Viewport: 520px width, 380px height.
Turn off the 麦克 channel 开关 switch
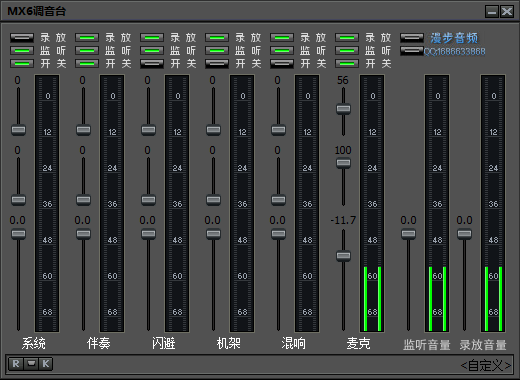[x=347, y=63]
